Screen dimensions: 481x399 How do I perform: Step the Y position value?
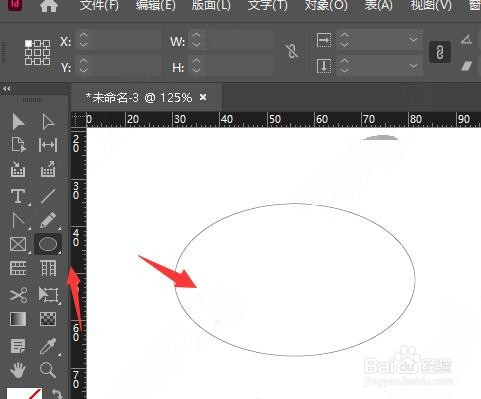pyautogui.click(x=83, y=65)
